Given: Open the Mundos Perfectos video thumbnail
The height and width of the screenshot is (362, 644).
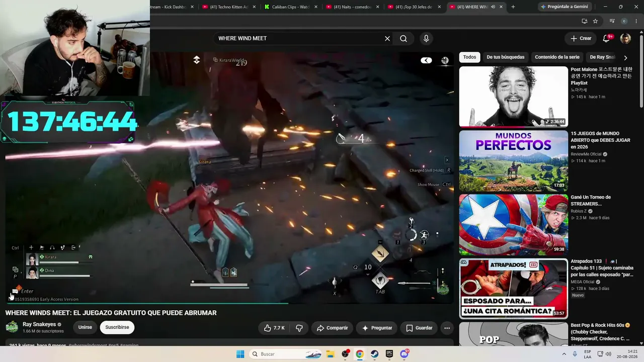Looking at the screenshot, I should point(513,160).
